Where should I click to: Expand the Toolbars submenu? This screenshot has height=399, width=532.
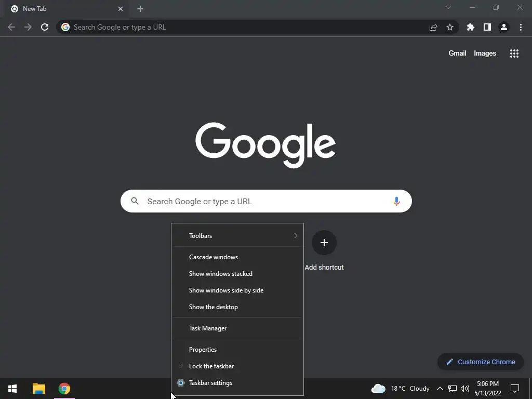(x=237, y=235)
